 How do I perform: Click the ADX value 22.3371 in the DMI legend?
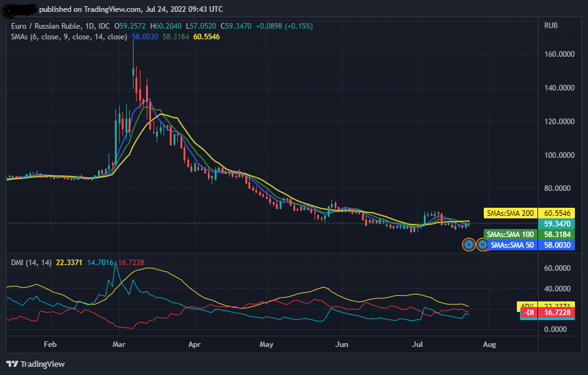(69, 263)
